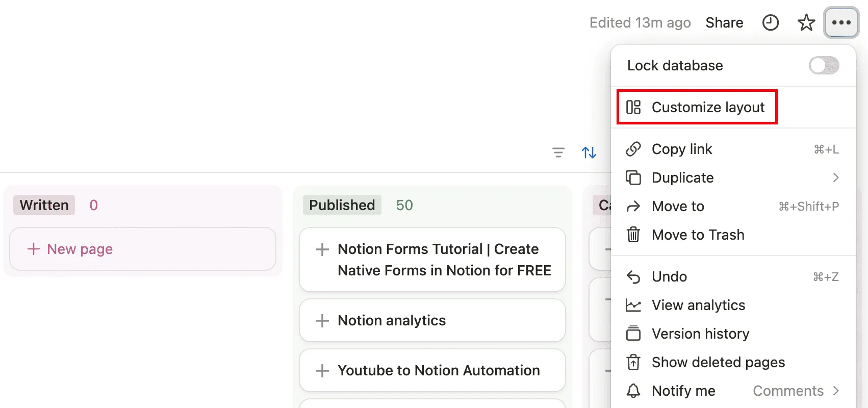This screenshot has width=868, height=408.
Task: Star this page as favorite
Action: (x=806, y=23)
